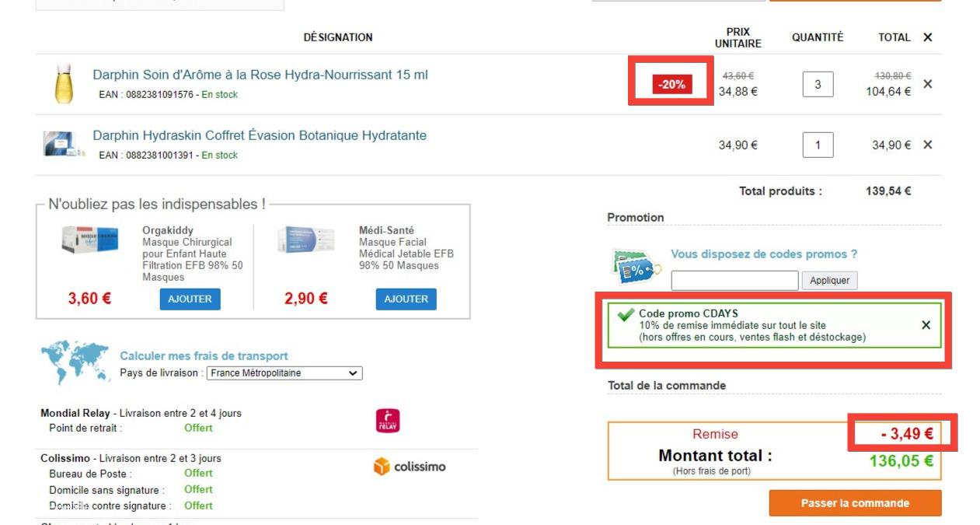Remove Darphin Soin d'Arôme à la Rose item

tap(927, 84)
